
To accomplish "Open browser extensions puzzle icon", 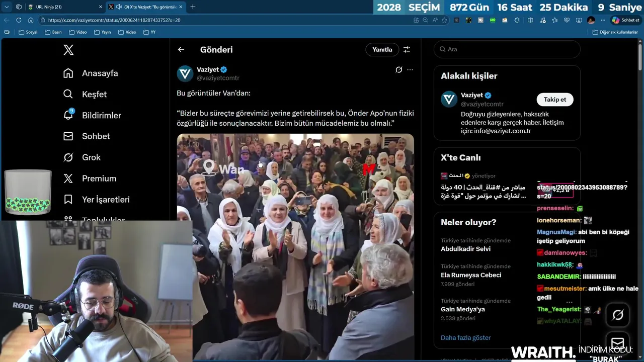I will (517, 20).
